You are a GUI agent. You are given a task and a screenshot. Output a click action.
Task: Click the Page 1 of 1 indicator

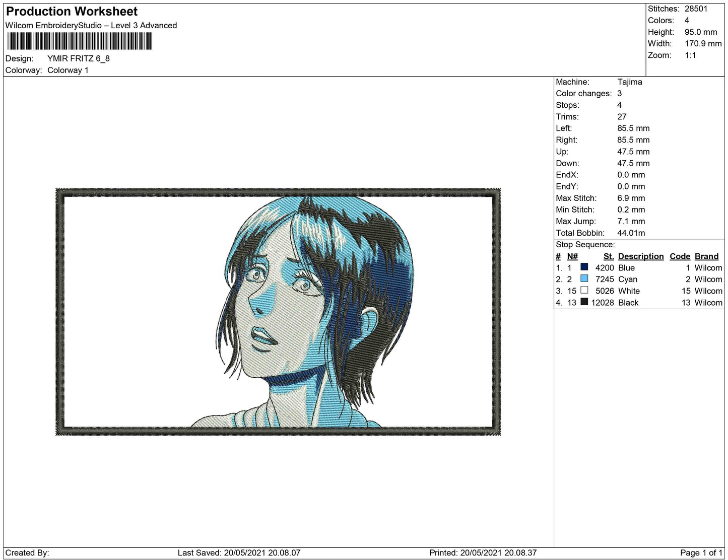tap(701, 553)
